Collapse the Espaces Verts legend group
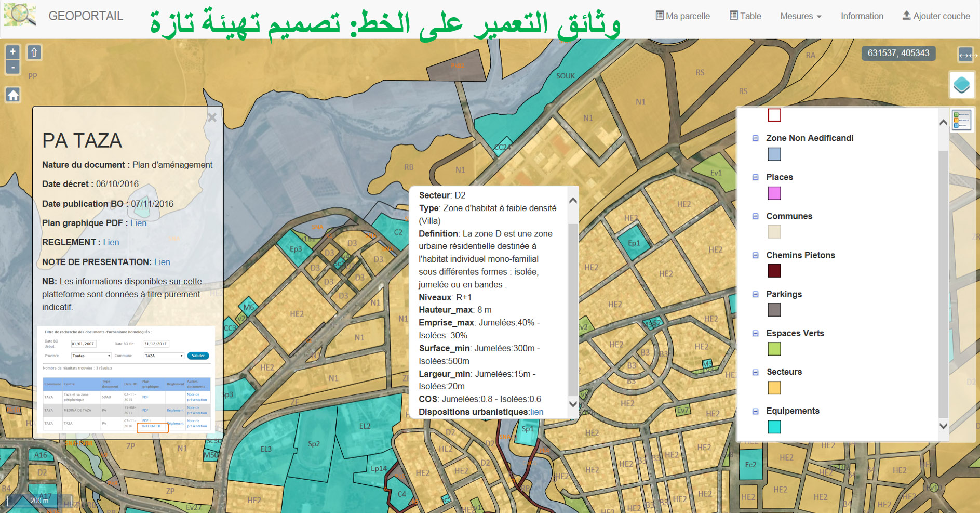 pyautogui.click(x=756, y=333)
